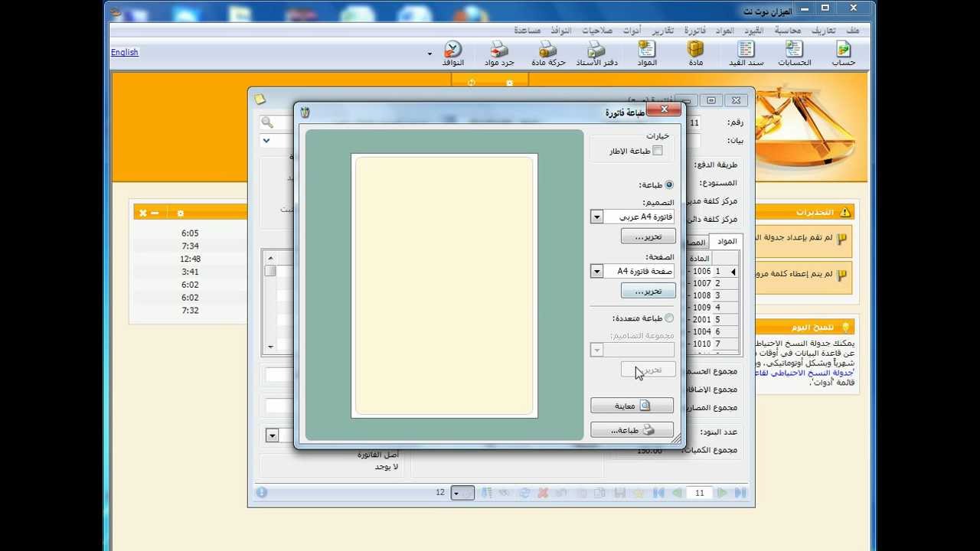The image size is (980, 551).
Task: Expand the التصميم design dropdown
Action: coord(596,217)
